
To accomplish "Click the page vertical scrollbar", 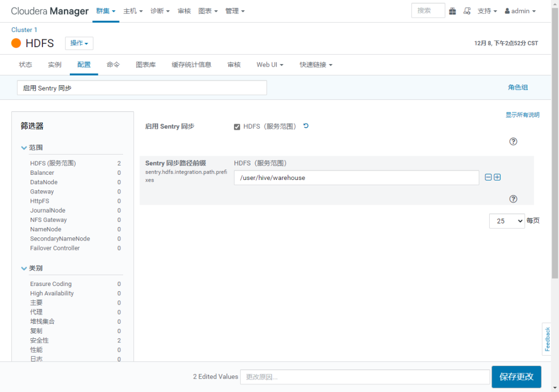I will (x=555, y=142).
